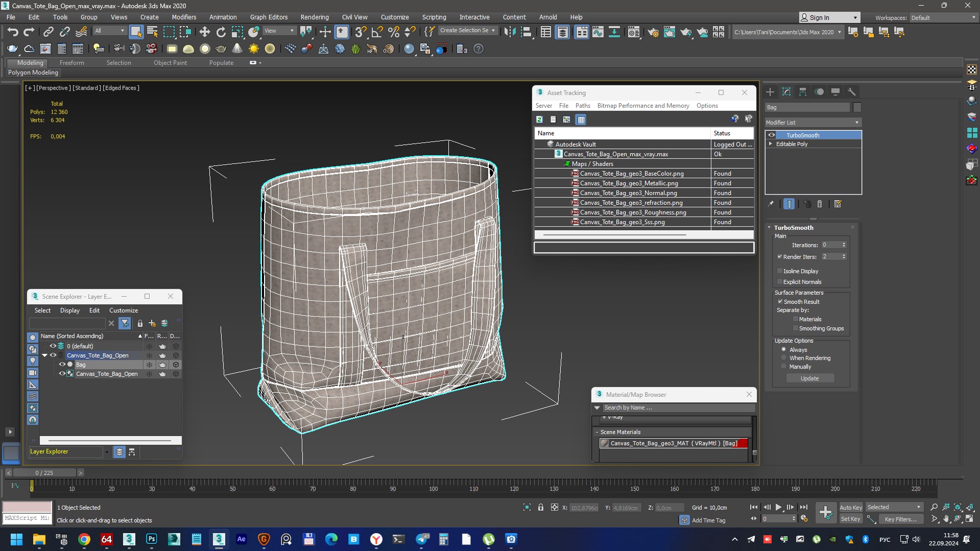The height and width of the screenshot is (551, 980).
Task: Enable Explicit Normals checkbox
Action: [x=780, y=282]
